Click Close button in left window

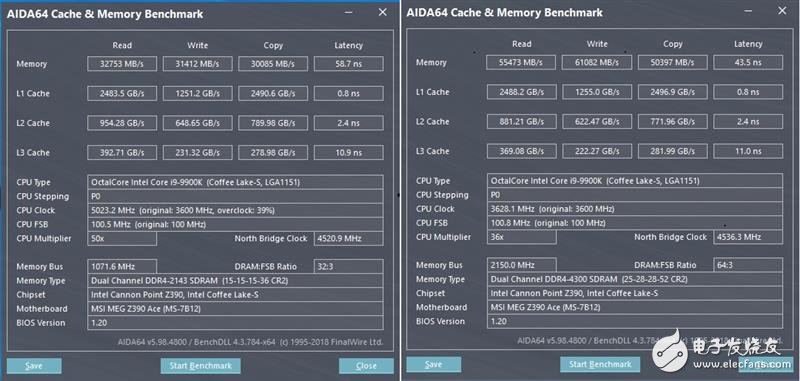click(366, 366)
